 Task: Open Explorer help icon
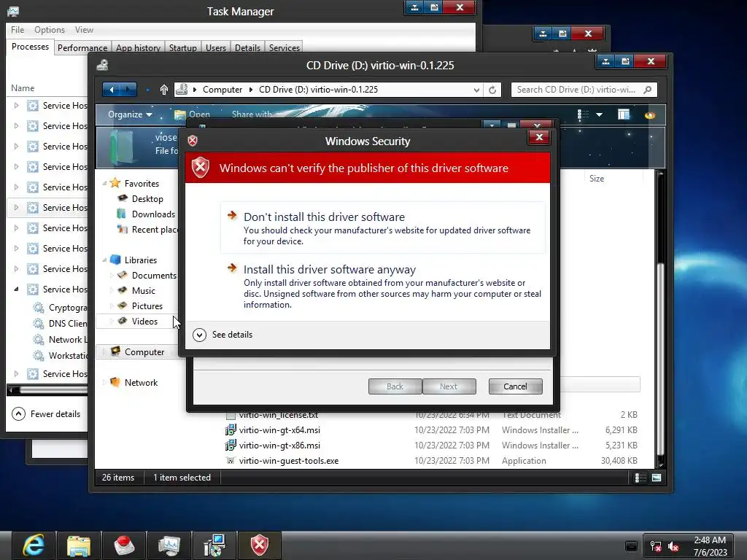tap(650, 114)
